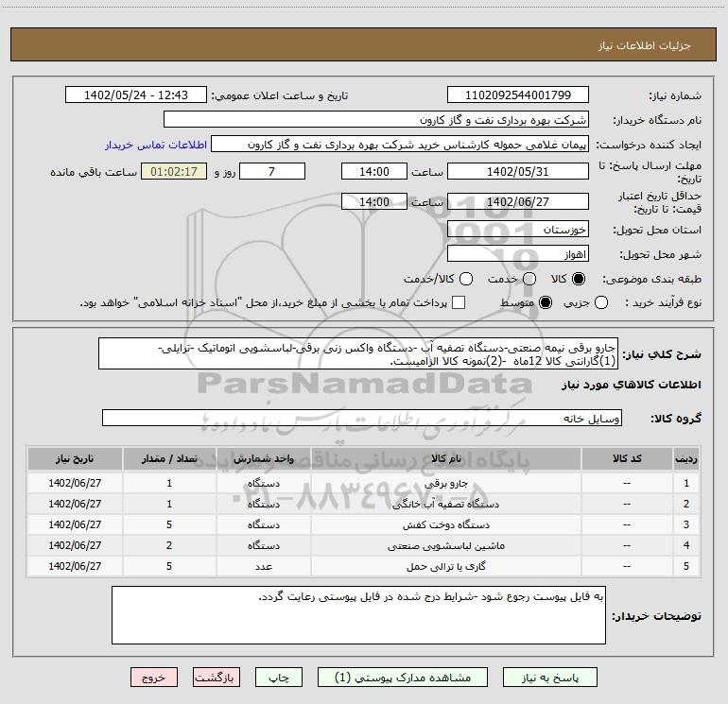Click the date 1402/06/27 in جارو برقی row
The width and height of the screenshot is (728, 704).
75,483
